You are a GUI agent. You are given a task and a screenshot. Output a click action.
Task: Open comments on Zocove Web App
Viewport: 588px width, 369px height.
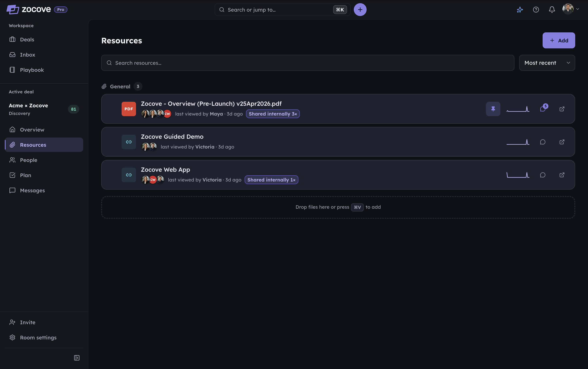point(543,175)
